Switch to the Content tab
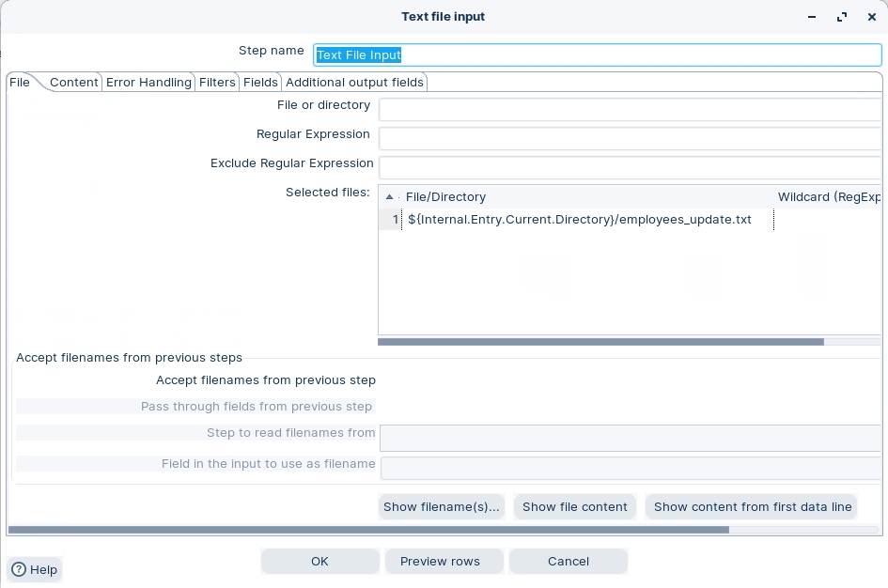Screen dimensions: 888x588 (74, 83)
